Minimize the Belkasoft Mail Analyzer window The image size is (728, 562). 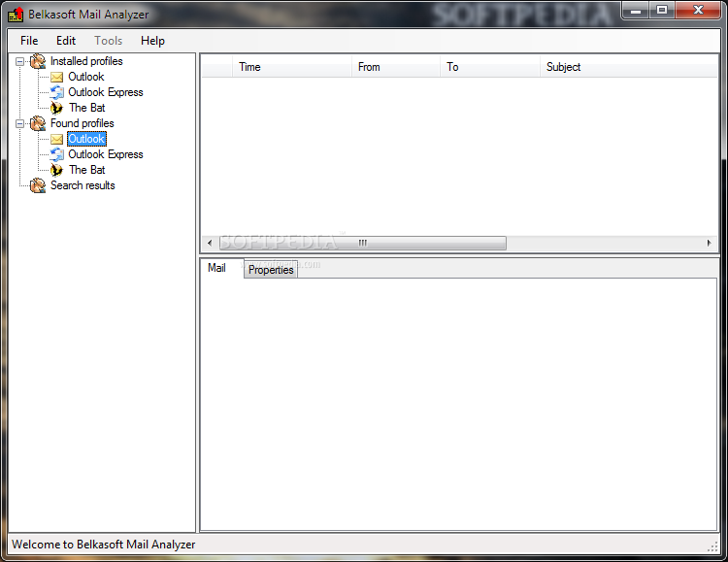(x=636, y=11)
